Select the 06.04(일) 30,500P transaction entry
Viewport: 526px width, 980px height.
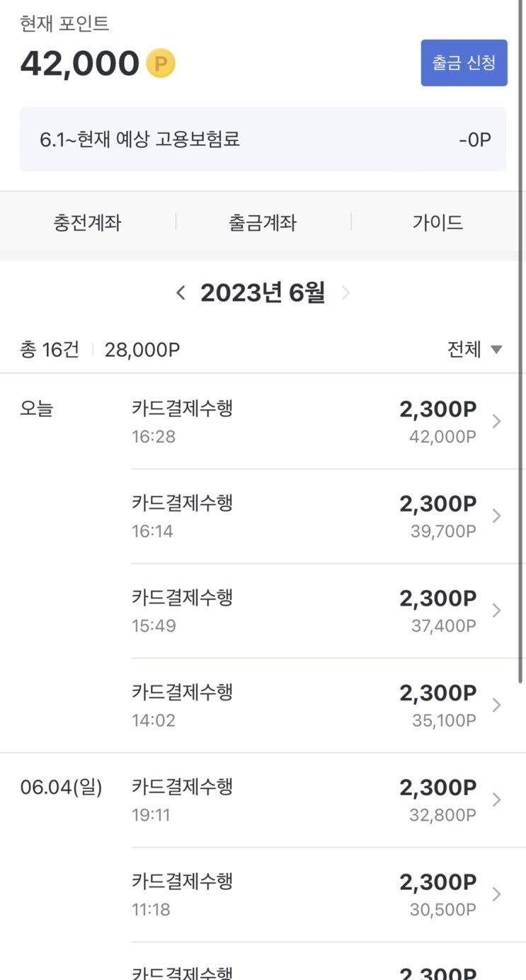tap(304, 894)
